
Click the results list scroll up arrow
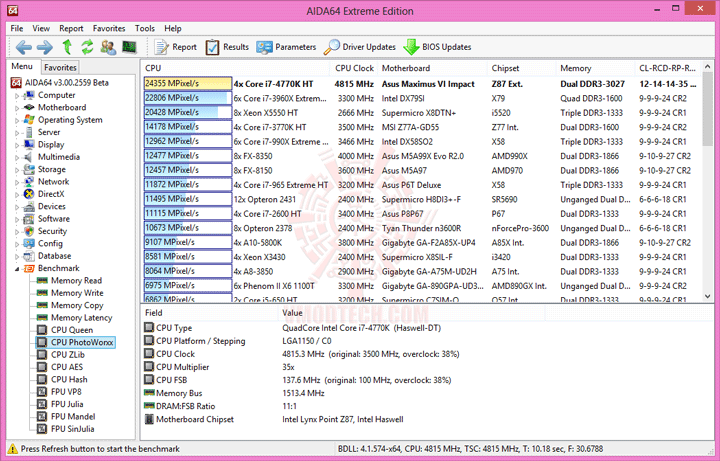coord(708,67)
